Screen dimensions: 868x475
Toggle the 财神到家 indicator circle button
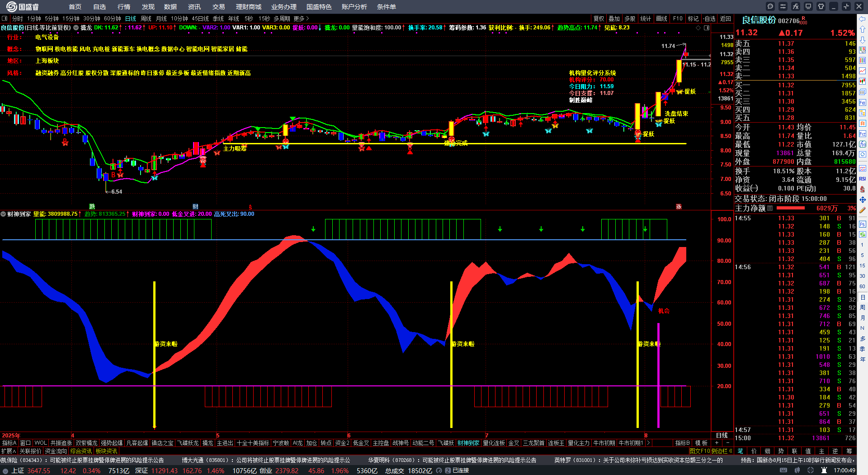point(3,214)
